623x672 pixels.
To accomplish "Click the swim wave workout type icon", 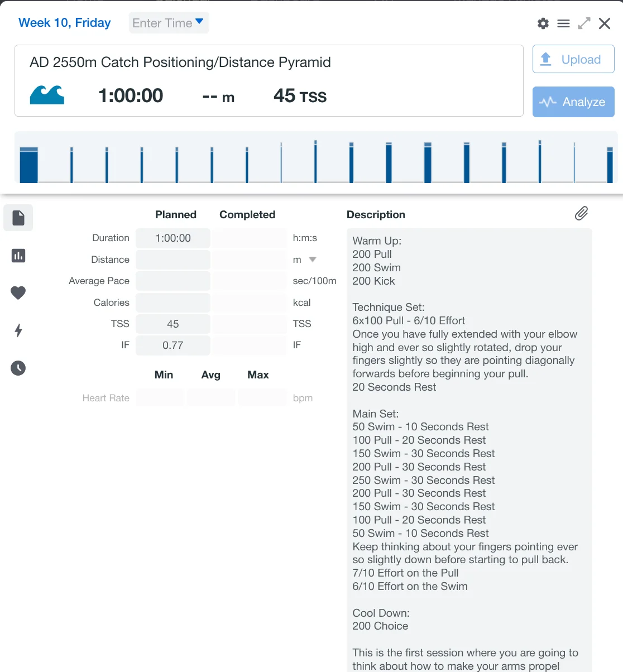I will click(x=47, y=95).
